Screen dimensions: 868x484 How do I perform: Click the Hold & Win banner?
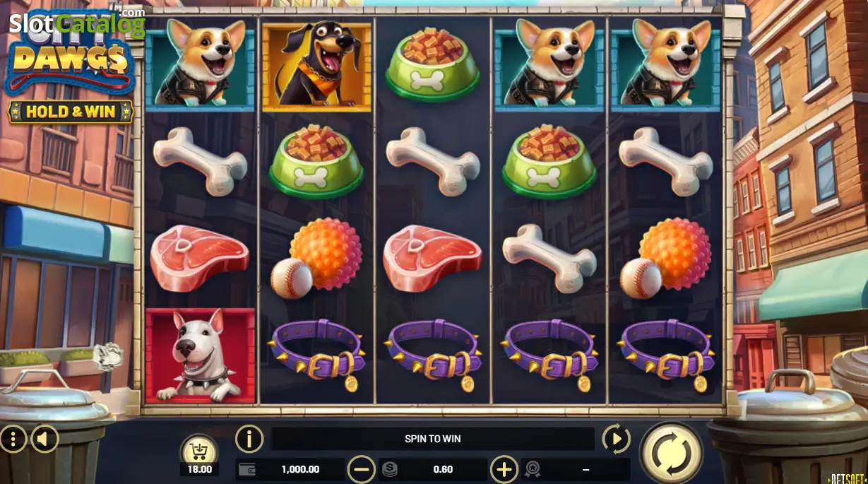click(x=71, y=112)
